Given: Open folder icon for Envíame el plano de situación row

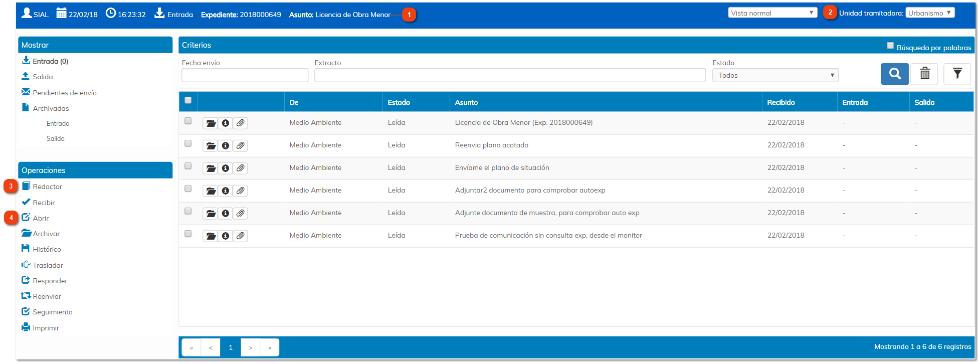Looking at the screenshot, I should (x=211, y=168).
